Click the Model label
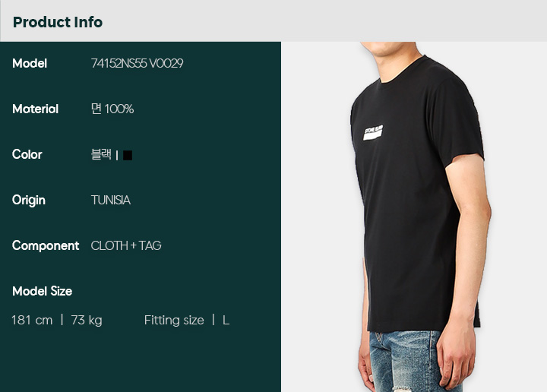Viewport: 547px width, 392px height. point(30,64)
